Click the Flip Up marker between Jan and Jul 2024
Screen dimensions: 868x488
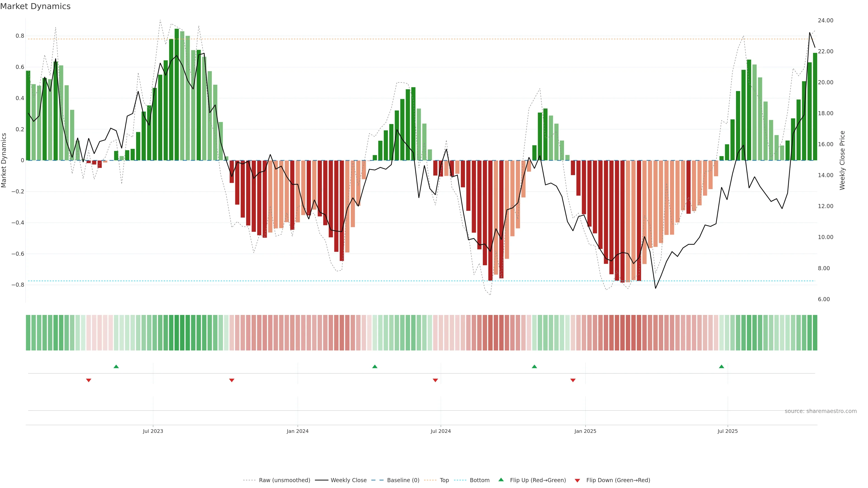point(375,366)
